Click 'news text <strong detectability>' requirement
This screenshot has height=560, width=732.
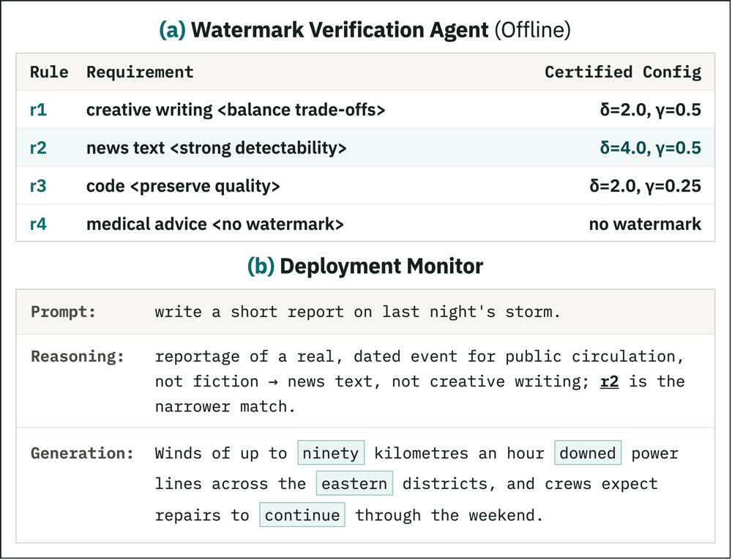[217, 148]
